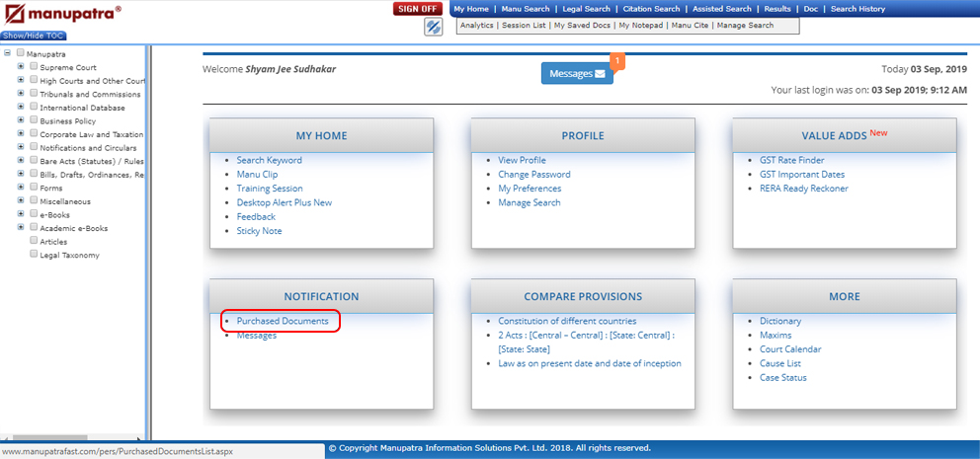Open the Purchased Documents link
The width and height of the screenshot is (980, 459).
point(283,321)
